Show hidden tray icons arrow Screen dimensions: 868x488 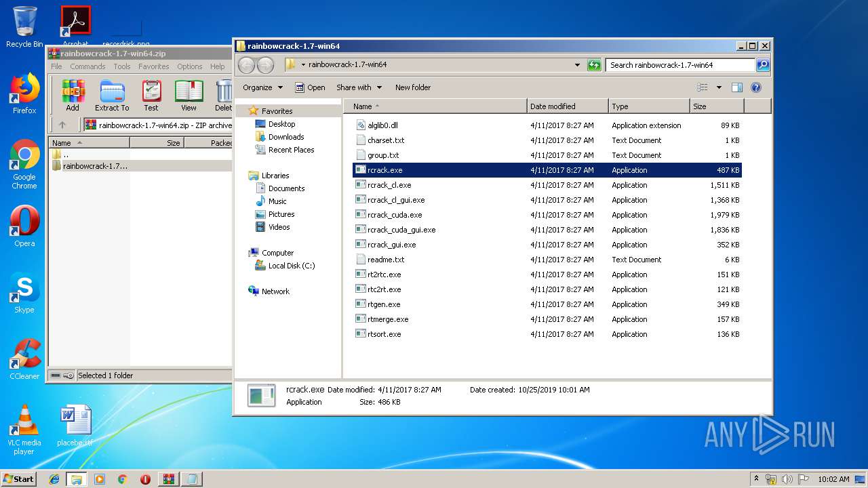[x=757, y=479]
